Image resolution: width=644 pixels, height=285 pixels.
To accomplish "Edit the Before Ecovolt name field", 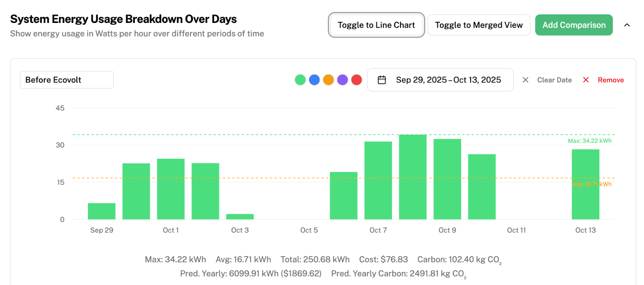I will click(x=67, y=80).
